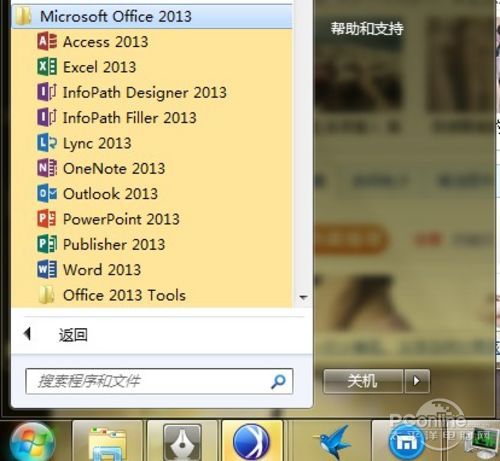
Task: Click the program list scroll down arrow
Action: tap(303, 297)
